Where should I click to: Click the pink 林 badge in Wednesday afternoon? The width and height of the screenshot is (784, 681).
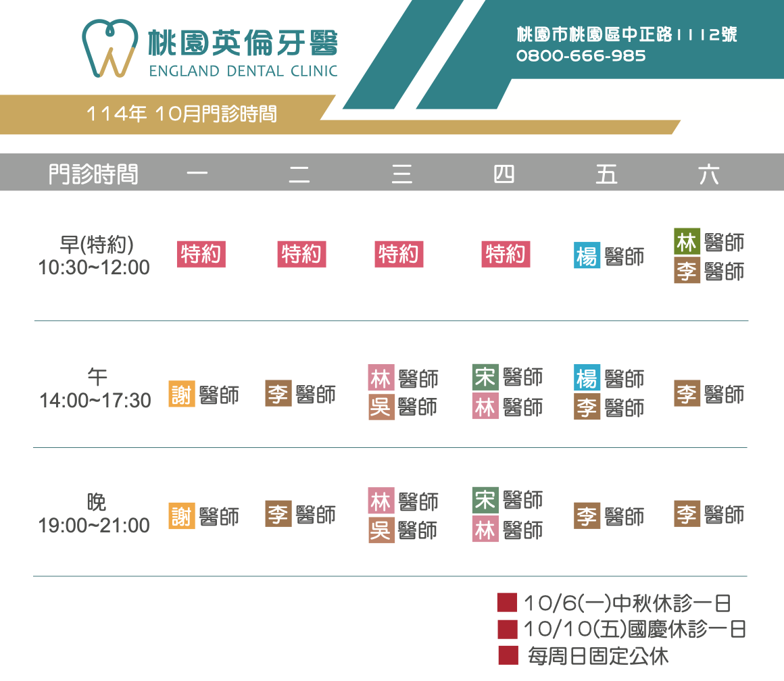pos(381,378)
